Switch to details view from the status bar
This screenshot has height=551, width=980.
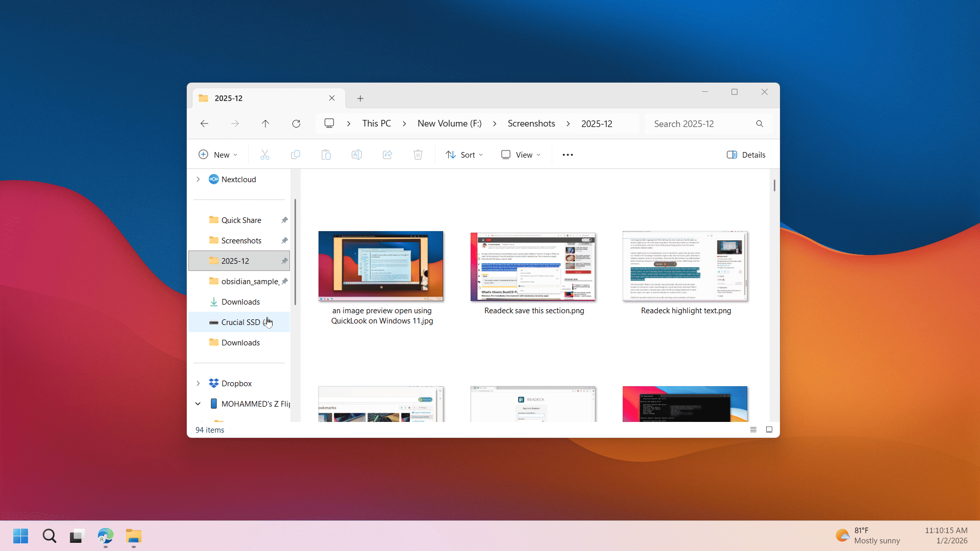(x=753, y=430)
